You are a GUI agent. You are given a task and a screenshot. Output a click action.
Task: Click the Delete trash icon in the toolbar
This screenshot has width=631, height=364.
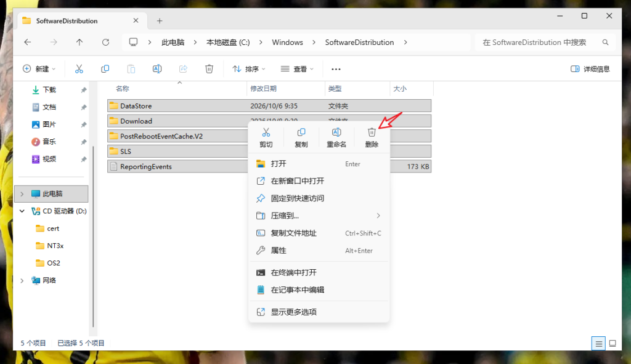tap(210, 69)
